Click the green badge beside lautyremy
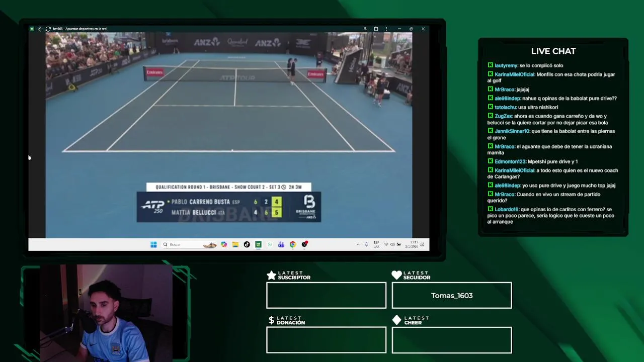The width and height of the screenshot is (644, 362). pyautogui.click(x=491, y=65)
